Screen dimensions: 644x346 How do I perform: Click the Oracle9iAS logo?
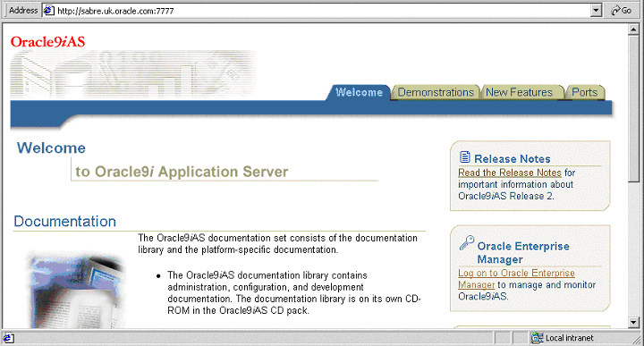(47, 42)
